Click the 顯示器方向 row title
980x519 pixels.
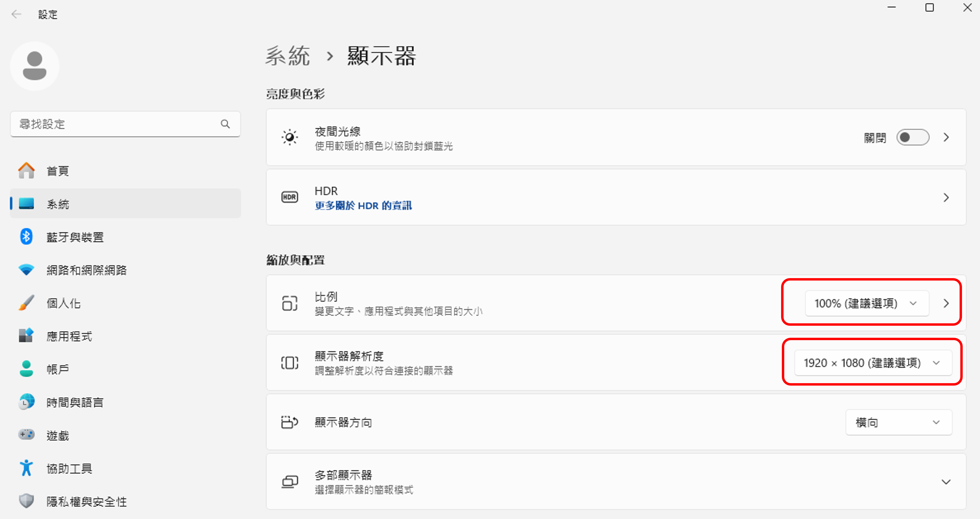(x=343, y=422)
